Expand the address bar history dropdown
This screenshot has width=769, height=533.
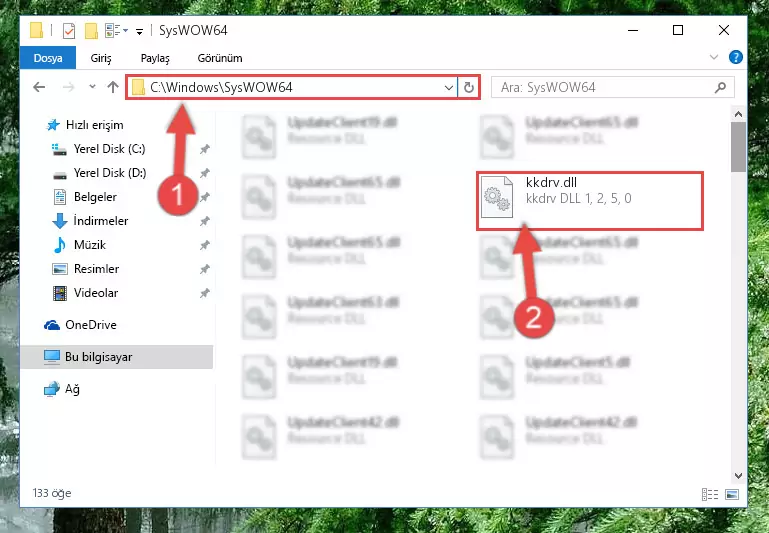coord(448,88)
